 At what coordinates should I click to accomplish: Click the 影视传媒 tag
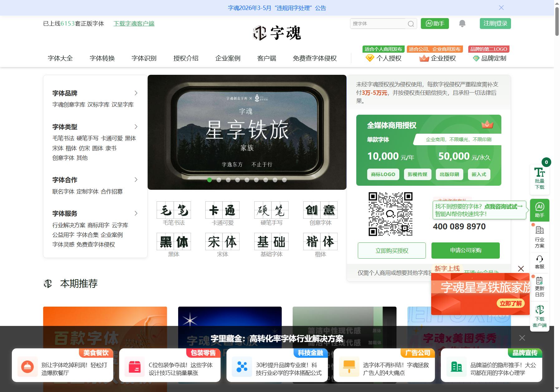417,174
